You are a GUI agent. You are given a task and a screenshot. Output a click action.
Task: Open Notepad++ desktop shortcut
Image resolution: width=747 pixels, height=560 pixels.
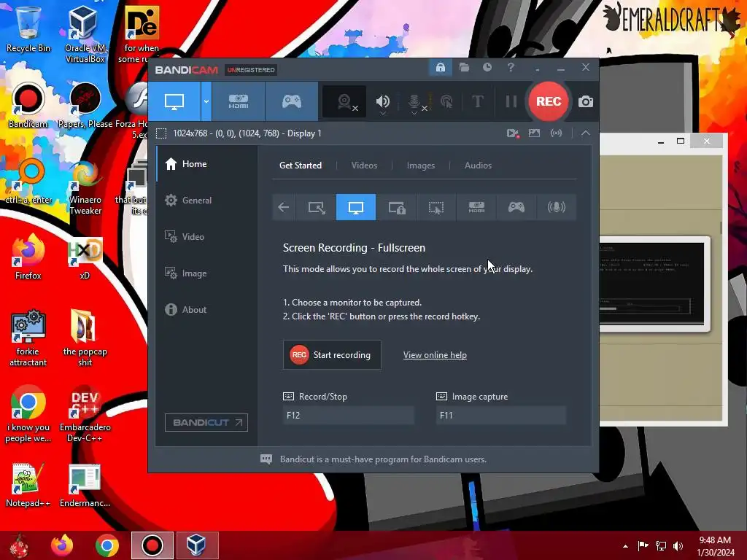tap(28, 485)
